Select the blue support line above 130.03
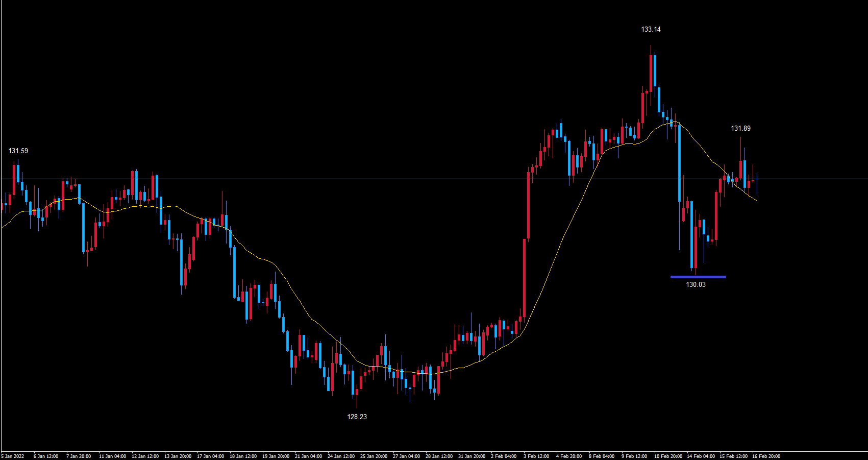This screenshot has height=460, width=868. pos(698,277)
